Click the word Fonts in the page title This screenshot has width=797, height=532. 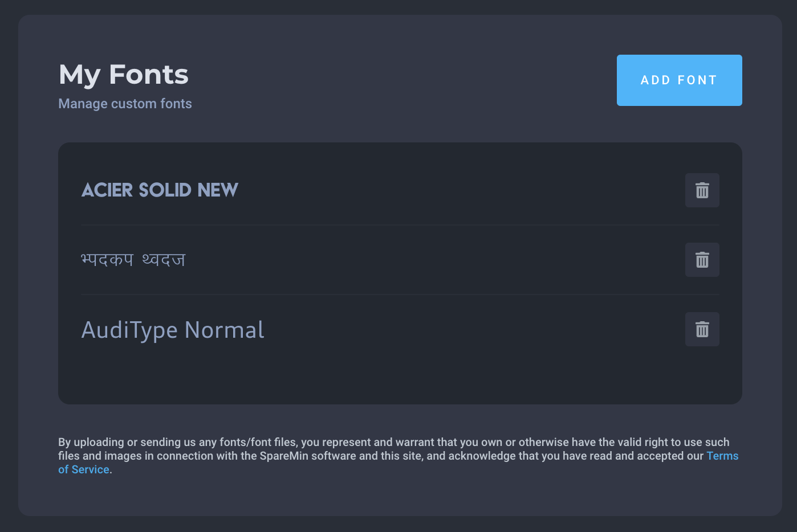[x=149, y=75]
